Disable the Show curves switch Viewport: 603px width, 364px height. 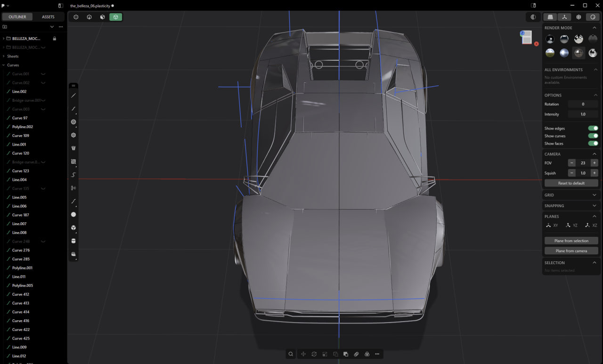coord(593,136)
